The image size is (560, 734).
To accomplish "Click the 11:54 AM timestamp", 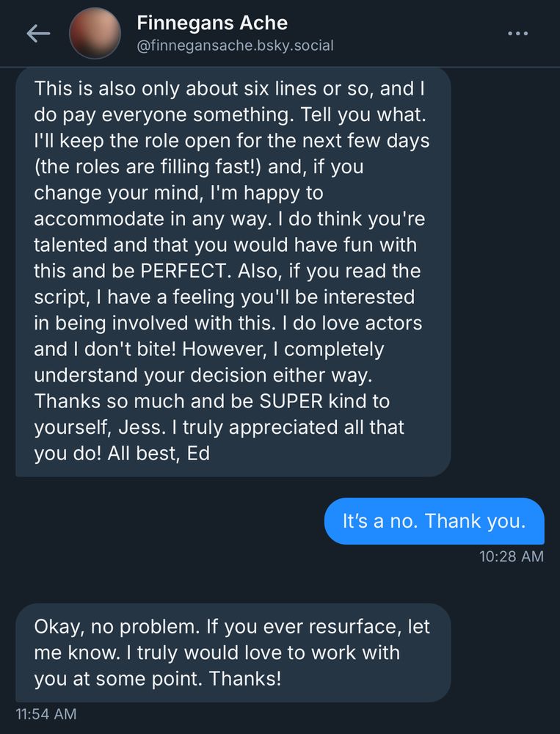I will [x=46, y=713].
